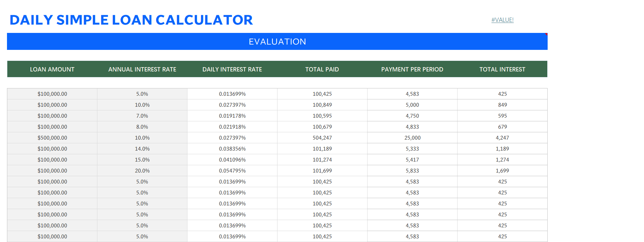644x242 pixels.
Task: Select the TOTAL INTEREST column header
Action: coord(502,69)
